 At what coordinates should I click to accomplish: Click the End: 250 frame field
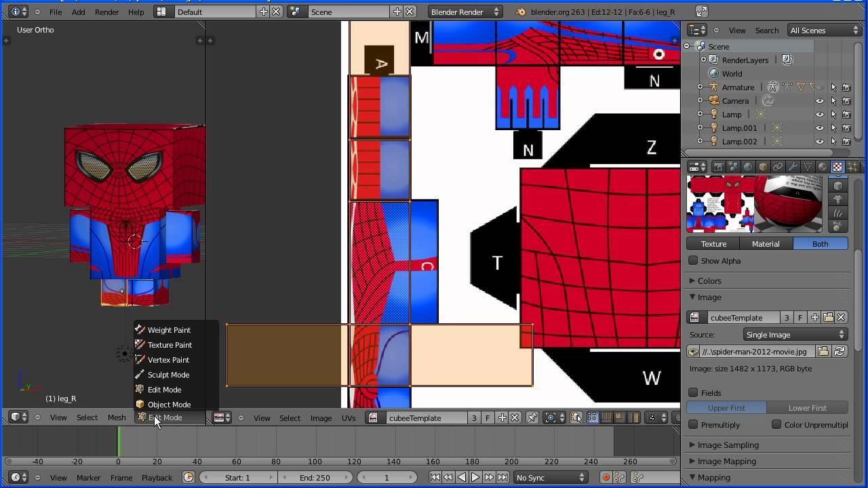[x=314, y=478]
